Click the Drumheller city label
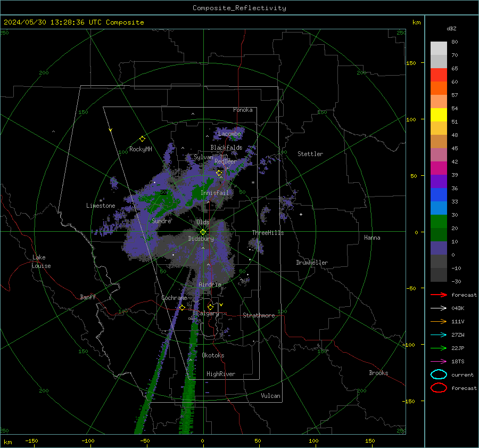The width and height of the screenshot is (479, 448). [312, 263]
